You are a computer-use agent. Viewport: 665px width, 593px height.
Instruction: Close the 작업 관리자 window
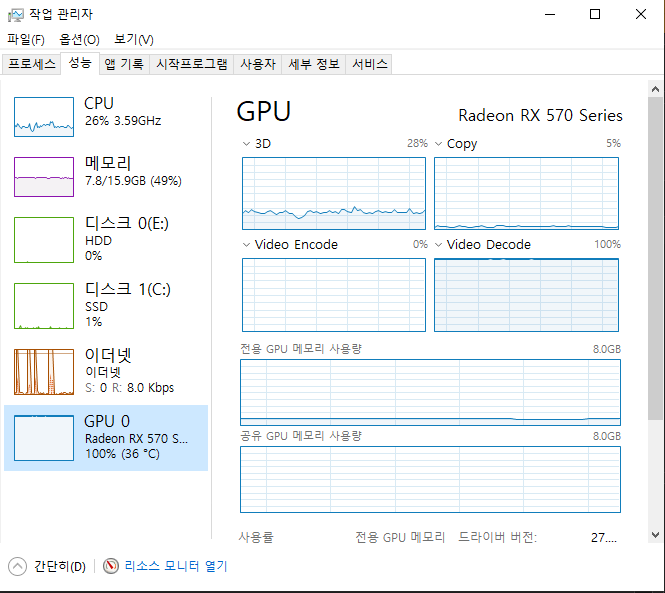click(641, 14)
